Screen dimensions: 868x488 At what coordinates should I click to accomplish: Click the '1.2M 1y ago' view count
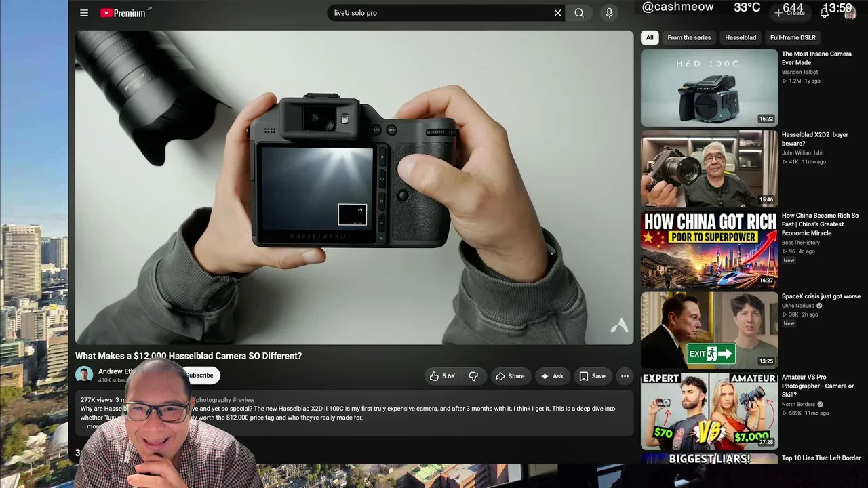[x=802, y=81]
